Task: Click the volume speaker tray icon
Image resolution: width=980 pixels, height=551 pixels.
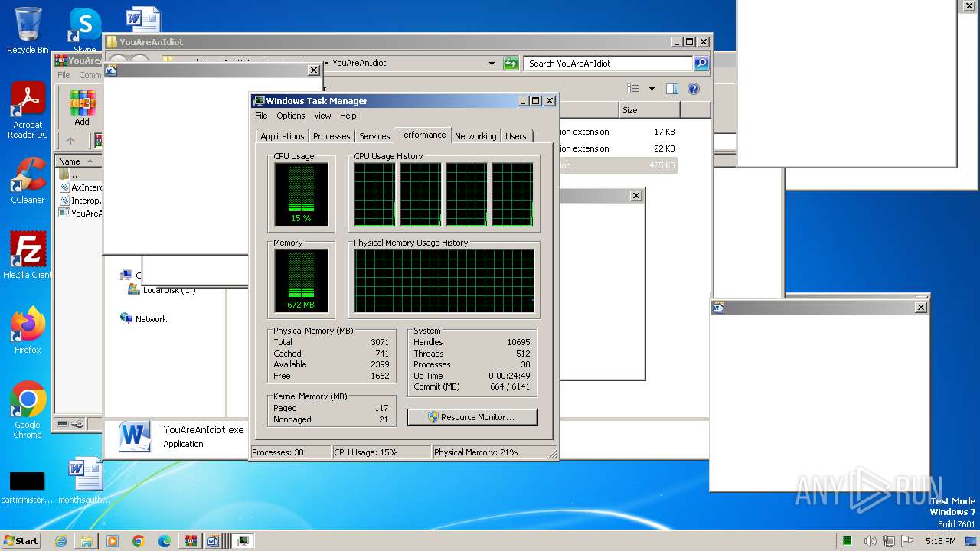Action: (x=871, y=541)
